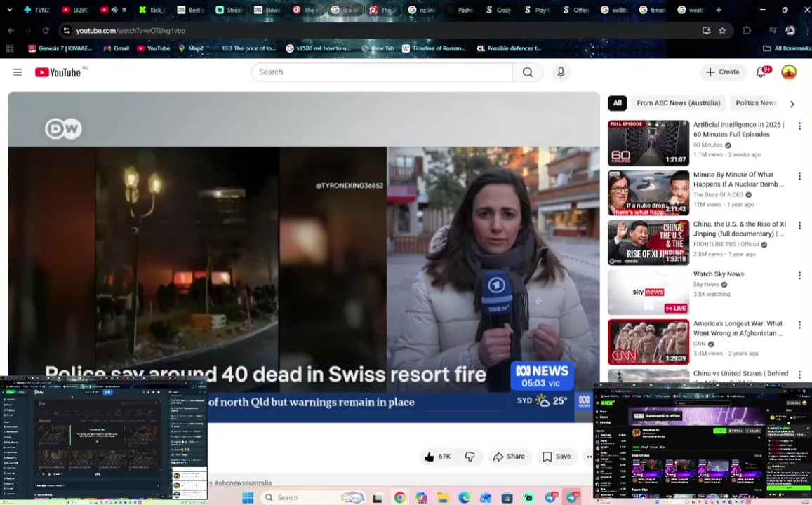Click the Chrome icon on the taskbar
This screenshot has width=812, height=505.
pos(399,498)
